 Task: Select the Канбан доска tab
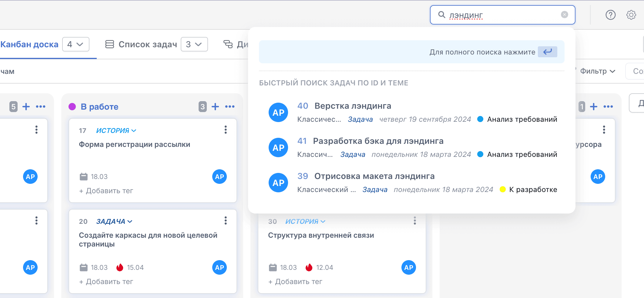coord(29,44)
